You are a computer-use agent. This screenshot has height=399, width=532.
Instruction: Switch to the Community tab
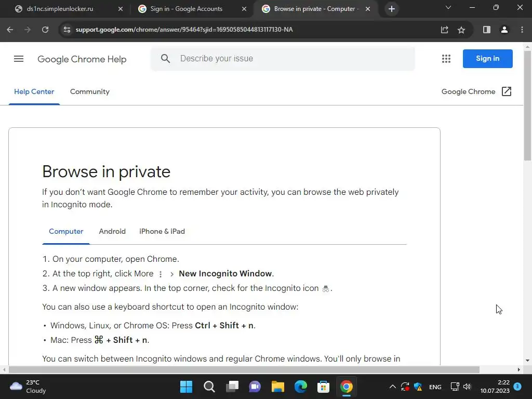click(89, 91)
